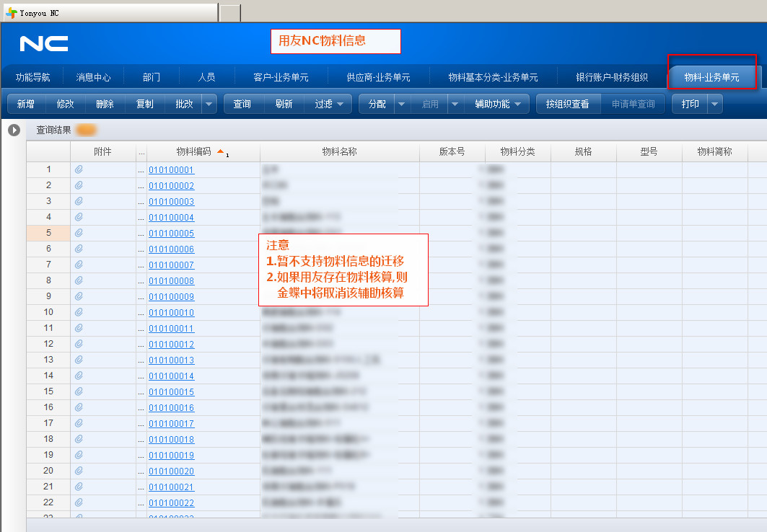Click the Yonyou NC window icon
This screenshot has width=767, height=532.
click(12, 13)
